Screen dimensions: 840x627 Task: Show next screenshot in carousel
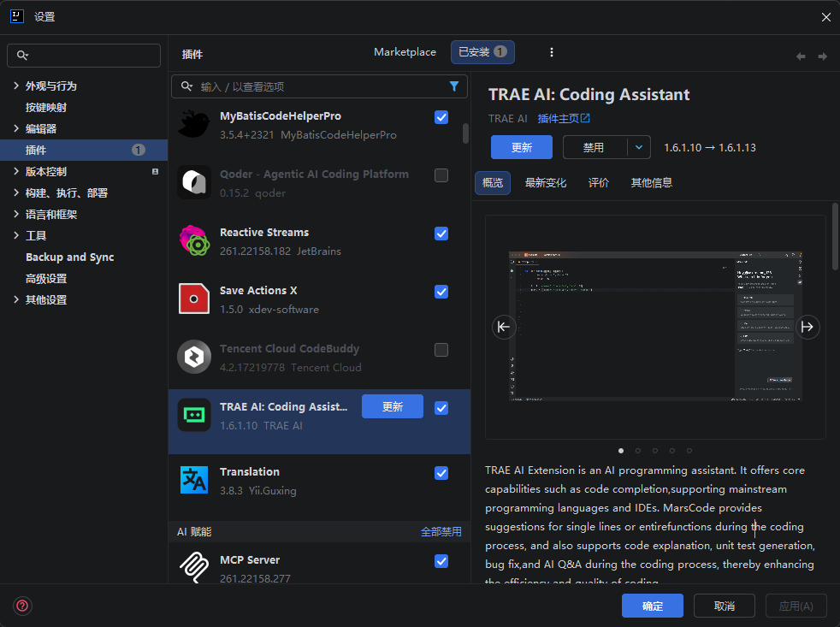(807, 327)
